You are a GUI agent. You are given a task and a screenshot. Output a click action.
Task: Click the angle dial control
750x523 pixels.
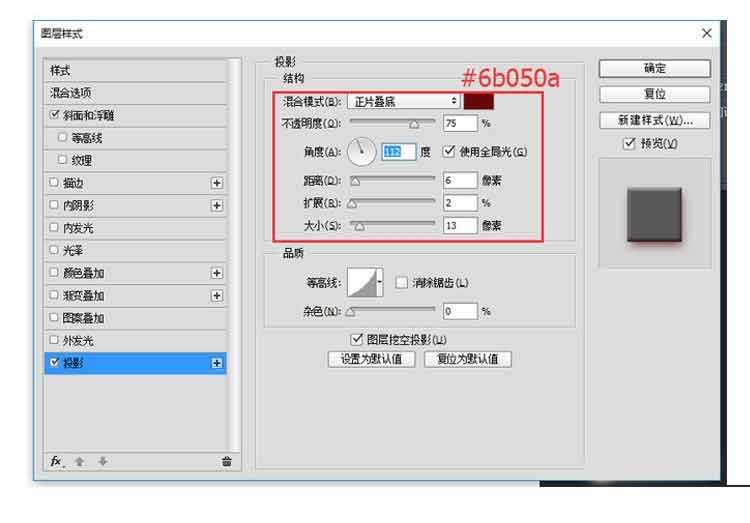362,152
